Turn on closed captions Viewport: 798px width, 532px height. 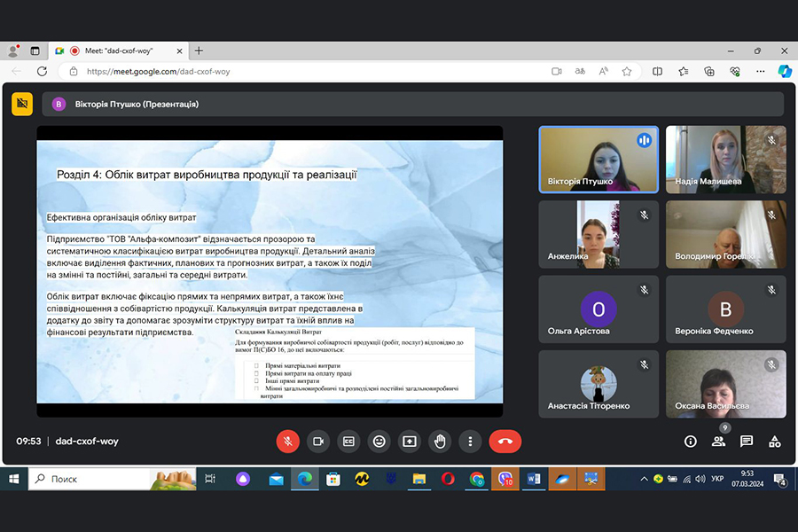[x=348, y=442]
